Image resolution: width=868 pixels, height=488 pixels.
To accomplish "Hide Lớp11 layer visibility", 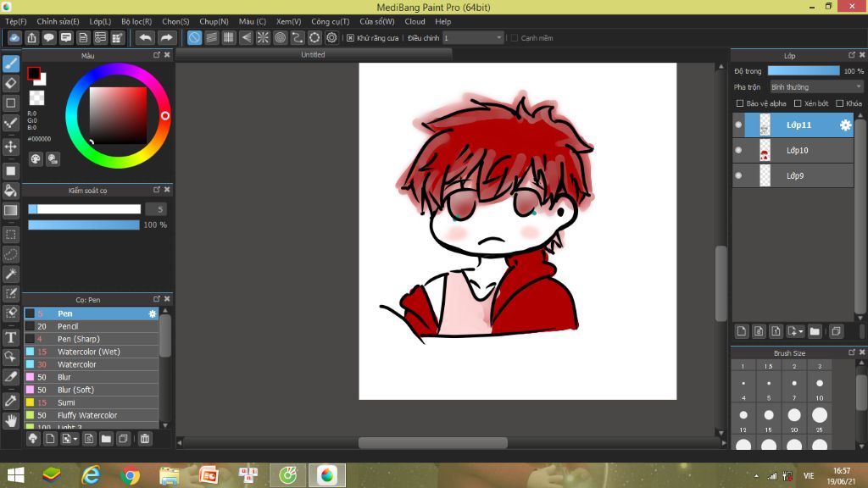I will (x=738, y=125).
